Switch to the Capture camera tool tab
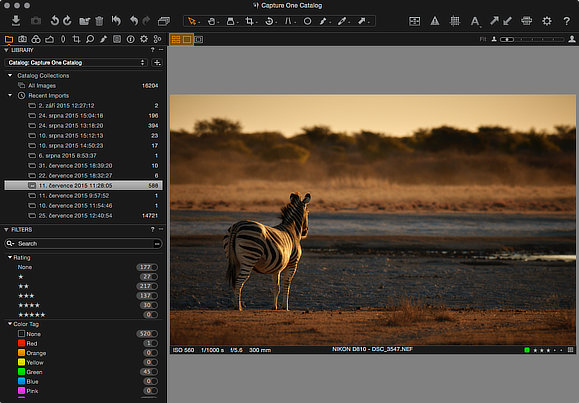The height and width of the screenshot is (403, 579). (x=23, y=39)
